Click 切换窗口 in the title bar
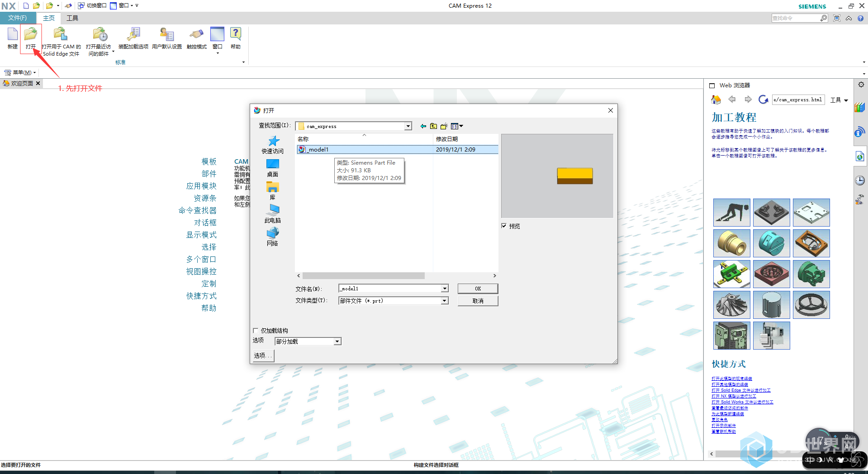The image size is (868, 474). point(92,6)
